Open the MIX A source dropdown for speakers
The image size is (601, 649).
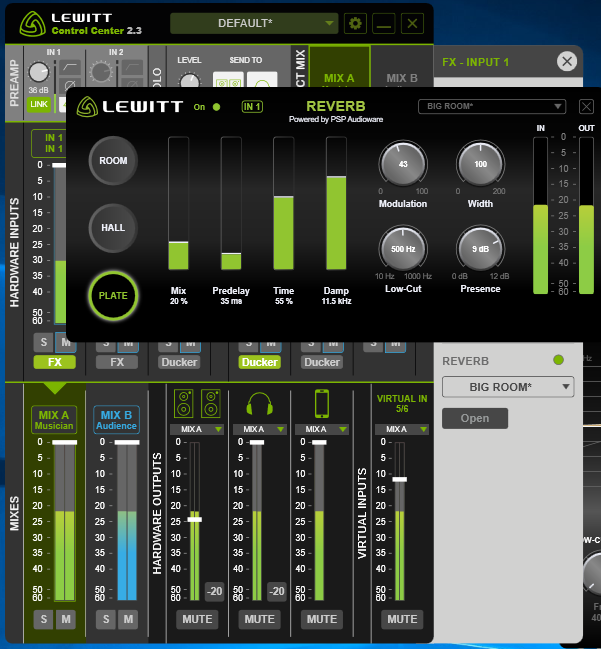(x=197, y=430)
